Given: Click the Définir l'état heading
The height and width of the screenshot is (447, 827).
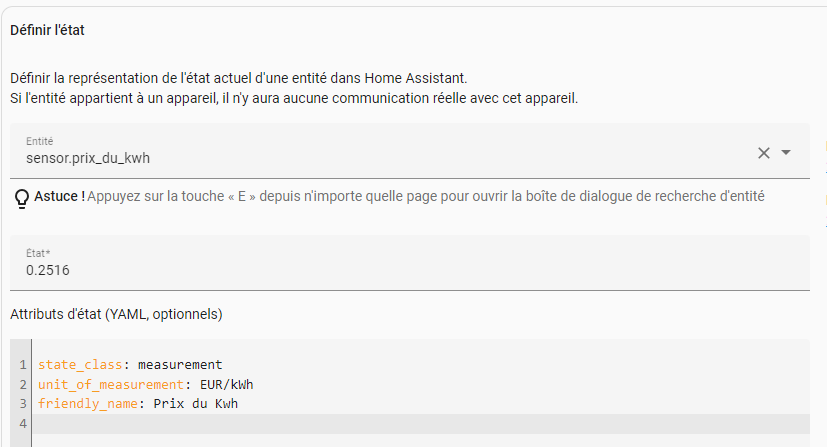Looking at the screenshot, I should click(x=47, y=30).
